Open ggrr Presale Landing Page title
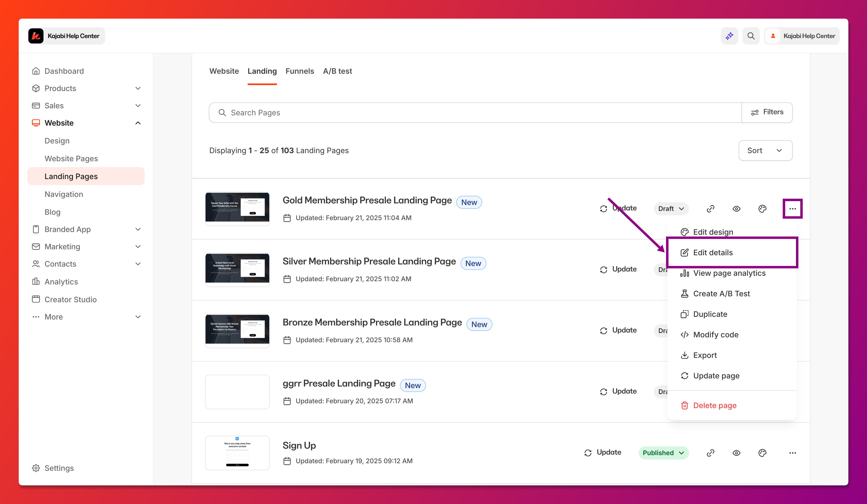Screen dimensions: 867x504 pos(339,383)
